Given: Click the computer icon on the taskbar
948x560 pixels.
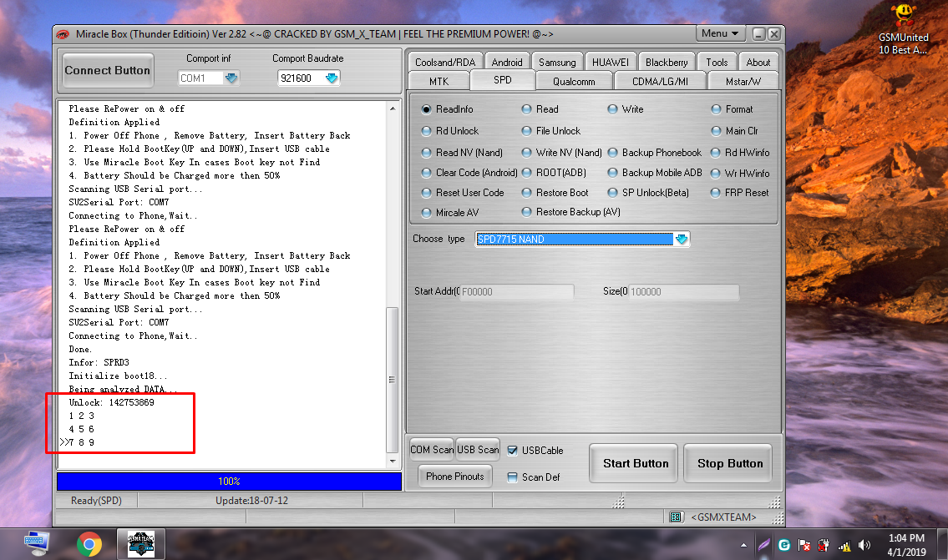Looking at the screenshot, I should (x=37, y=544).
